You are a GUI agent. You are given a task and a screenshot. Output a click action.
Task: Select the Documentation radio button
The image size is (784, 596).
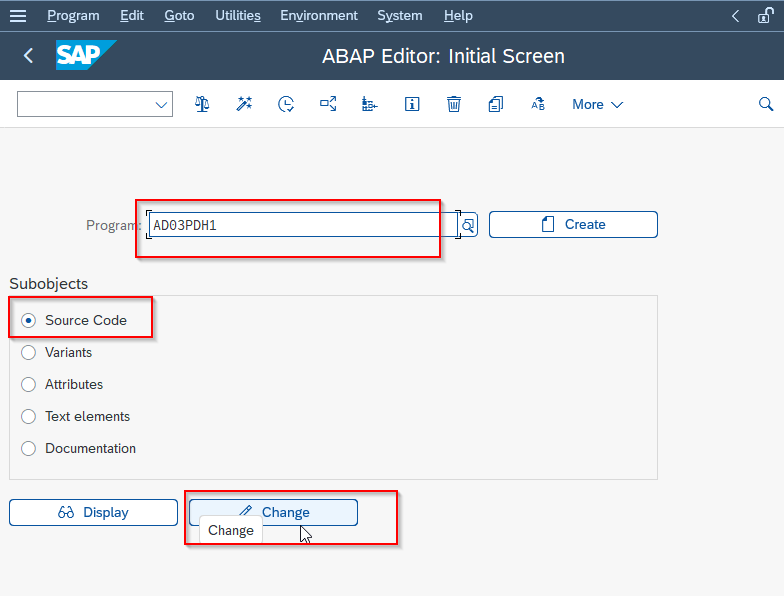28,448
